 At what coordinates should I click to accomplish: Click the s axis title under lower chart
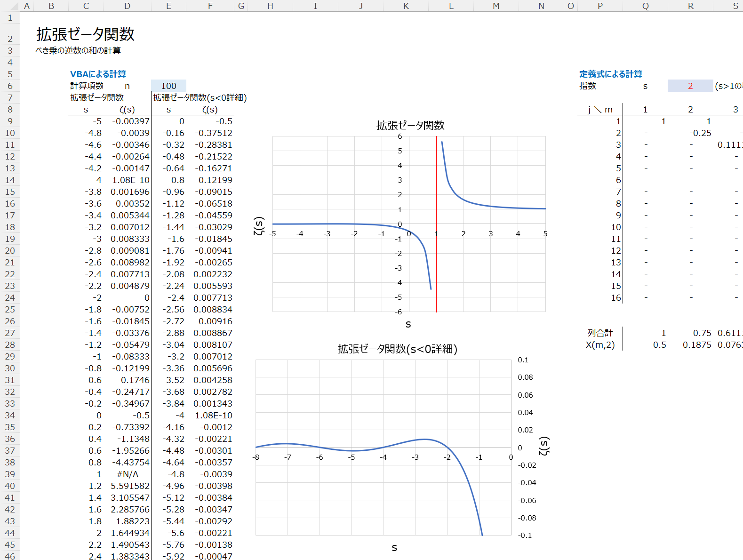point(394,547)
